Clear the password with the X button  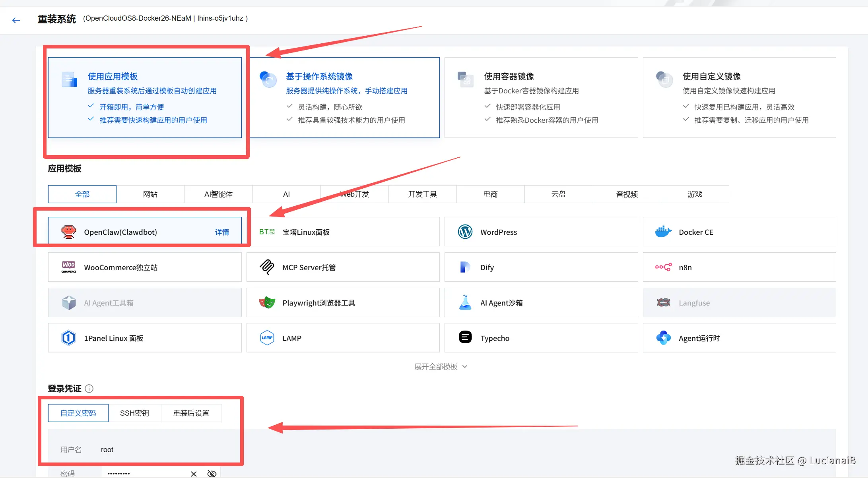(194, 474)
